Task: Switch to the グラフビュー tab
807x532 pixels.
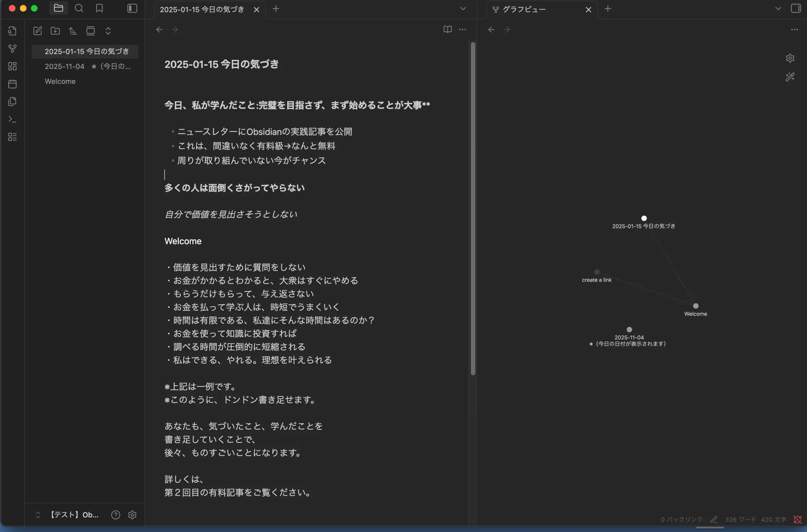Action: (524, 9)
